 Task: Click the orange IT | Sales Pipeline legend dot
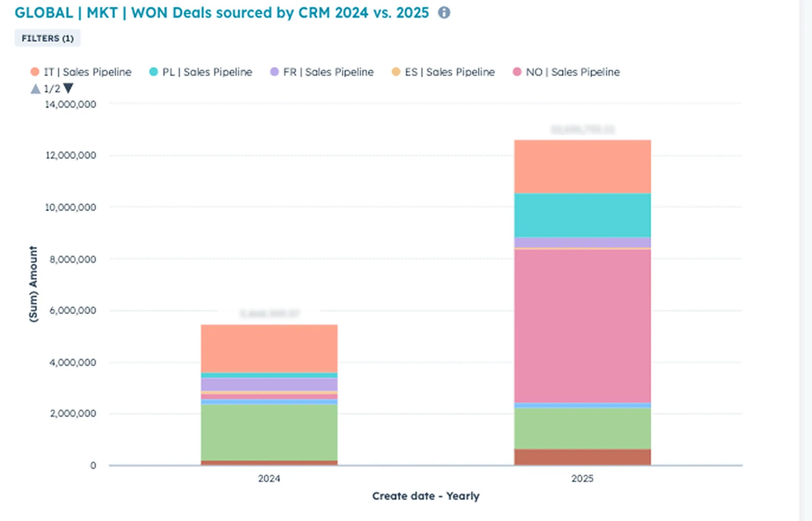click(36, 72)
